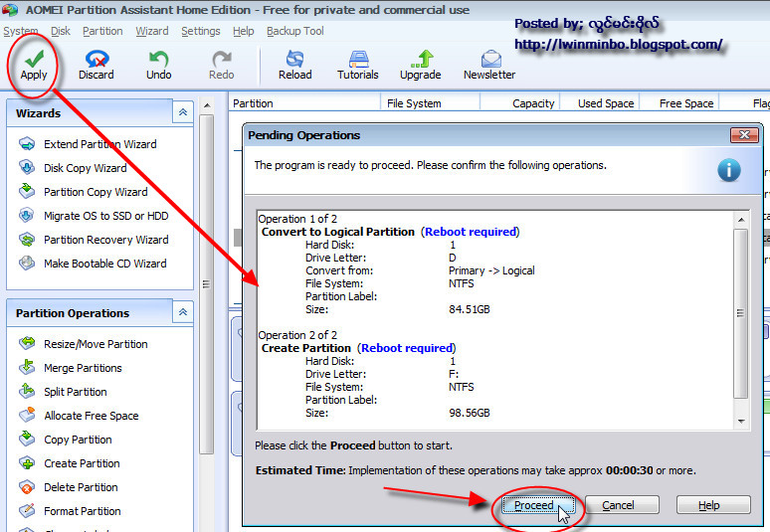Click the operations list scrollbar thumb
Viewport: 770px width, 532px height.
741,313
